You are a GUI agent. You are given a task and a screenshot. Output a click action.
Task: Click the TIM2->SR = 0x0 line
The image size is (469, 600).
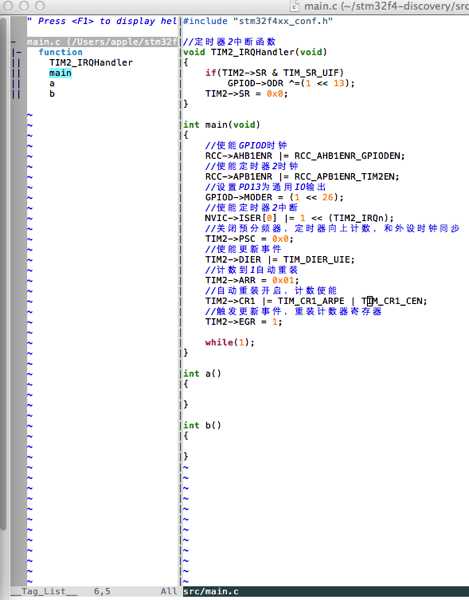(x=246, y=93)
